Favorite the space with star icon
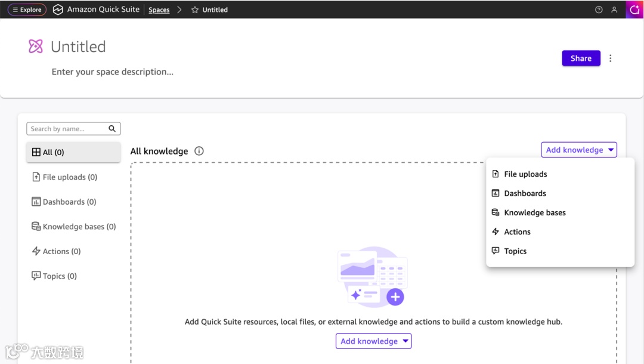This screenshot has height=364, width=644. tap(194, 10)
